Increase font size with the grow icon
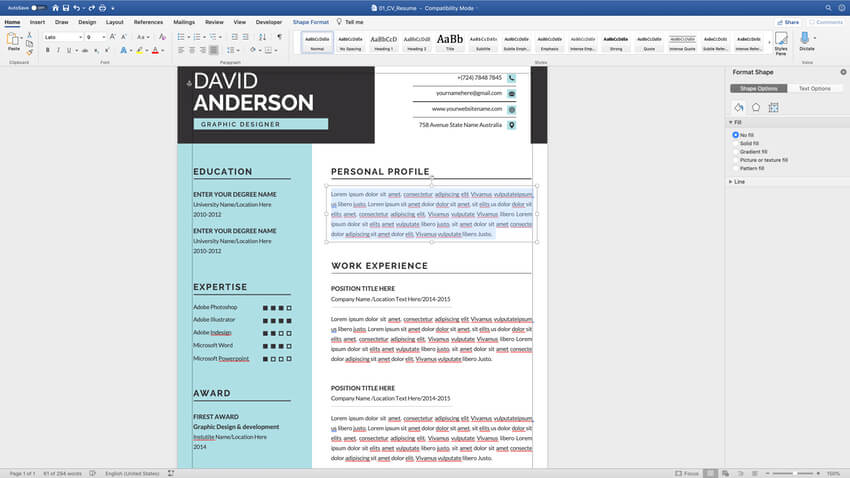The height and width of the screenshot is (478, 850). coord(113,37)
